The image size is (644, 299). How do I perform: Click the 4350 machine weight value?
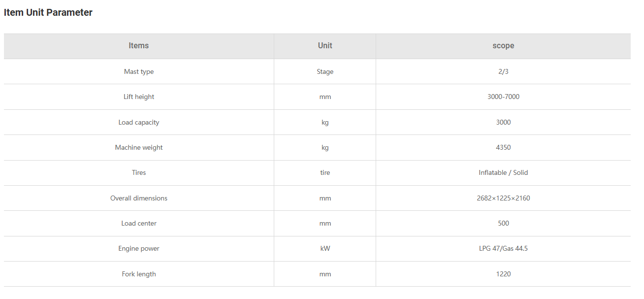[x=503, y=147]
